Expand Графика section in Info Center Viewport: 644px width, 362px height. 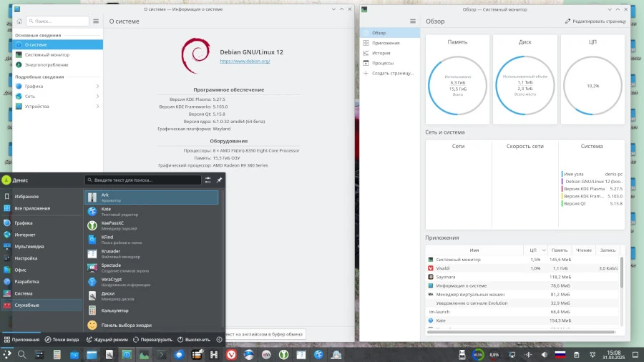57,86
